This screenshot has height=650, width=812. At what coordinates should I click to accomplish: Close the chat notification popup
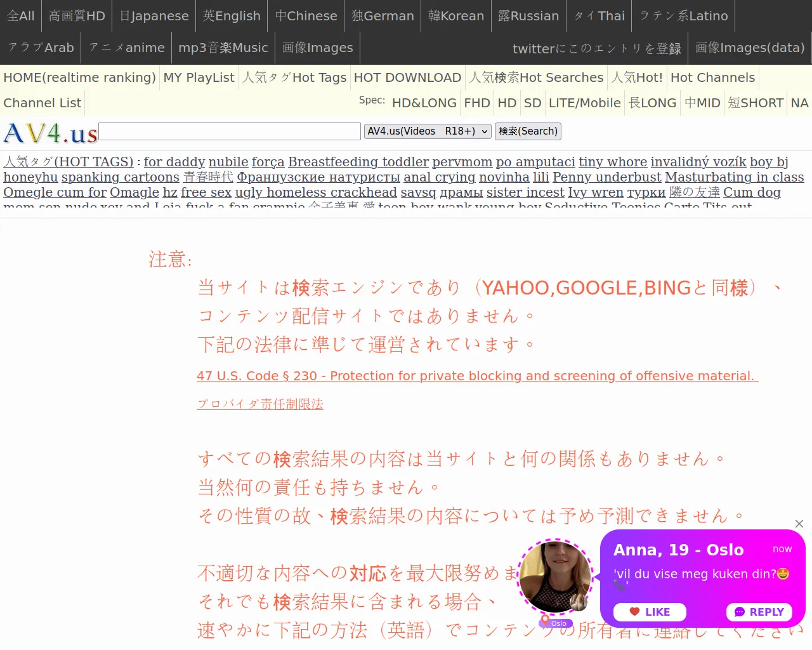[x=799, y=524]
